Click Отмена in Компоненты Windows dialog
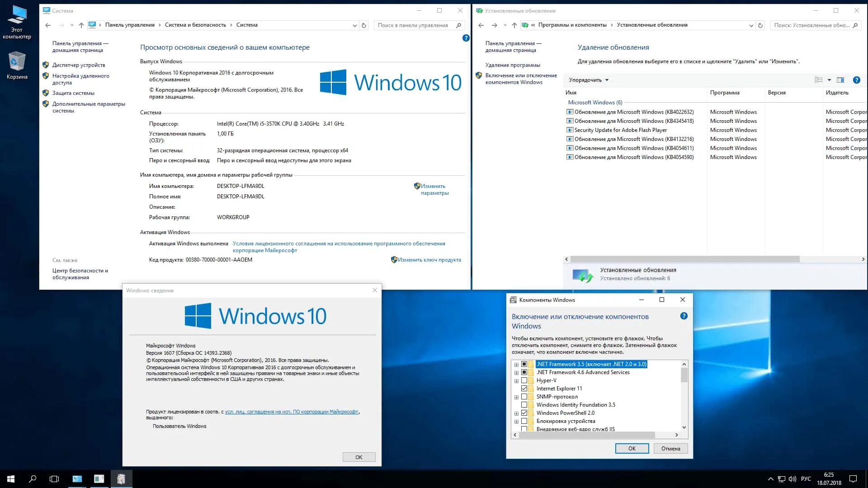 671,449
